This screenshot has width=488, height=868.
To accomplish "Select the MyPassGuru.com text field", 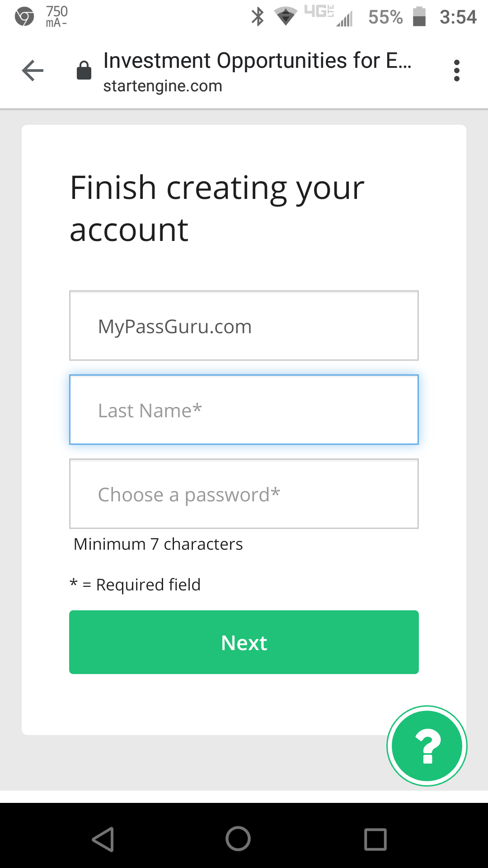I will [x=244, y=325].
